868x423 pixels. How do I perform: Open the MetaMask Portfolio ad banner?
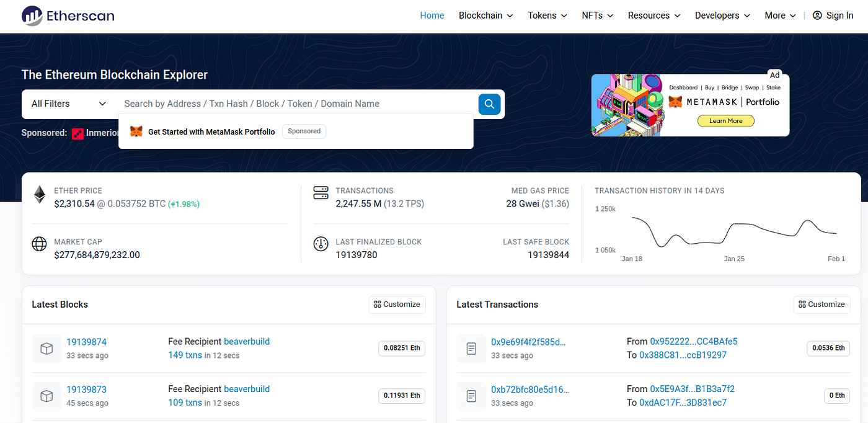[x=690, y=105]
